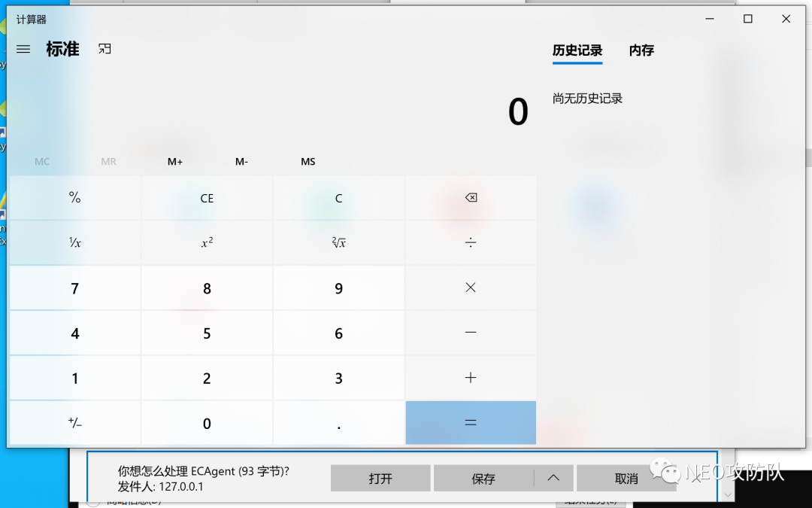Click 保存 in the download bar
The image size is (812, 508).
click(483, 478)
